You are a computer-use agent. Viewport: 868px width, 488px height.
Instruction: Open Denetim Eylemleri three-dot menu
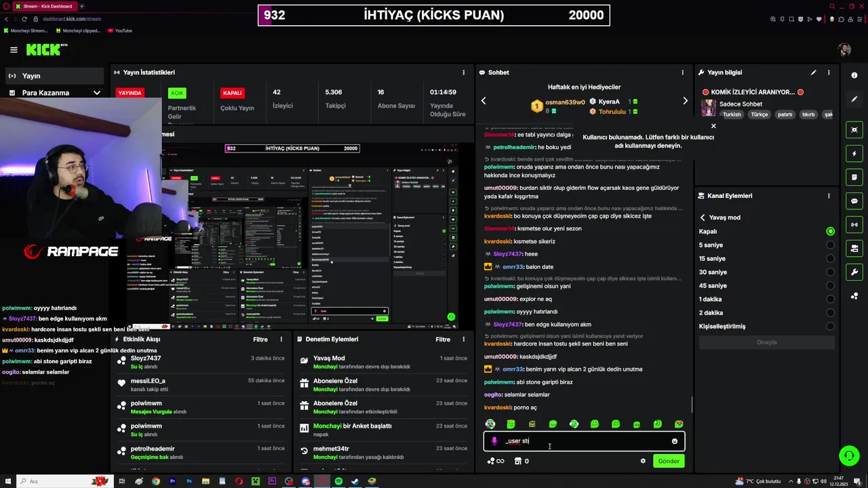click(464, 340)
